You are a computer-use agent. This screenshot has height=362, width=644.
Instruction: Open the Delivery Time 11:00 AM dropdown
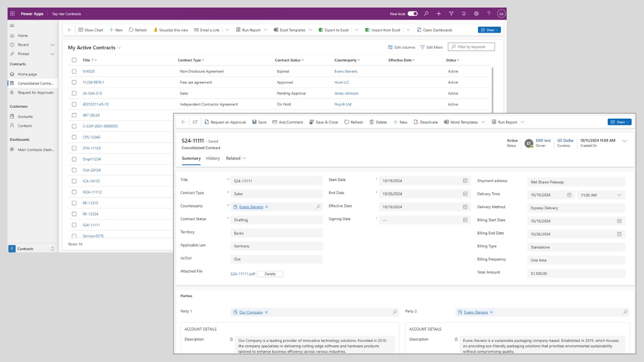[x=601, y=195]
